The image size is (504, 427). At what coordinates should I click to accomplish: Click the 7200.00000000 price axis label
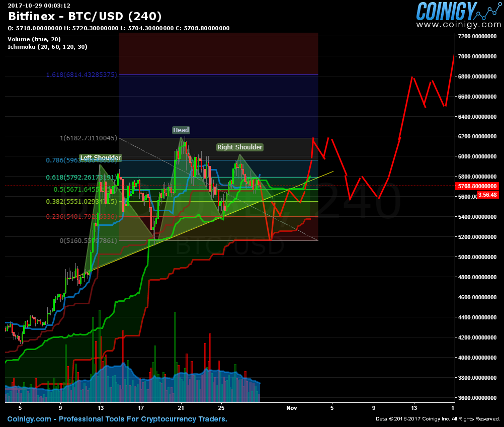tap(477, 36)
